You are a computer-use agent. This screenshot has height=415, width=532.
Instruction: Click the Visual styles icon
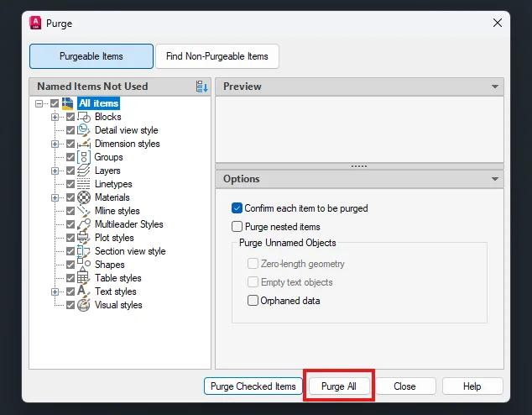click(x=84, y=305)
